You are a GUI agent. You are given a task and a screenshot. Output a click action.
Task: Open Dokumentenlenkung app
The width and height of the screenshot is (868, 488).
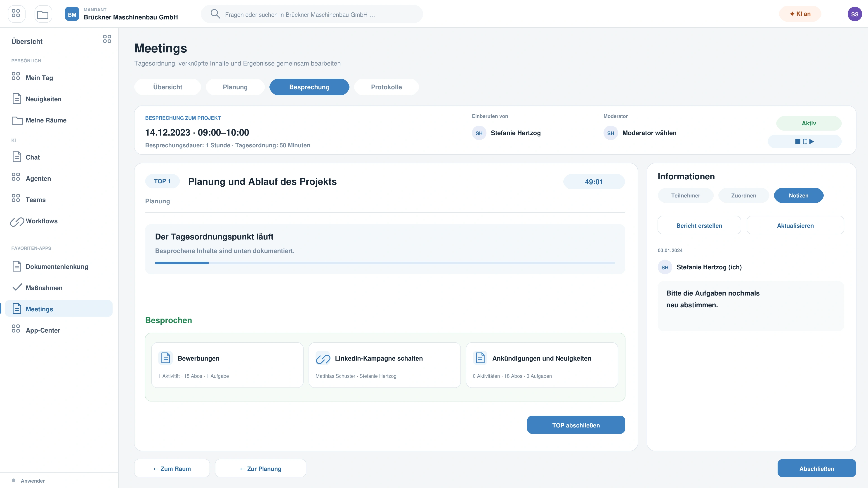click(59, 266)
